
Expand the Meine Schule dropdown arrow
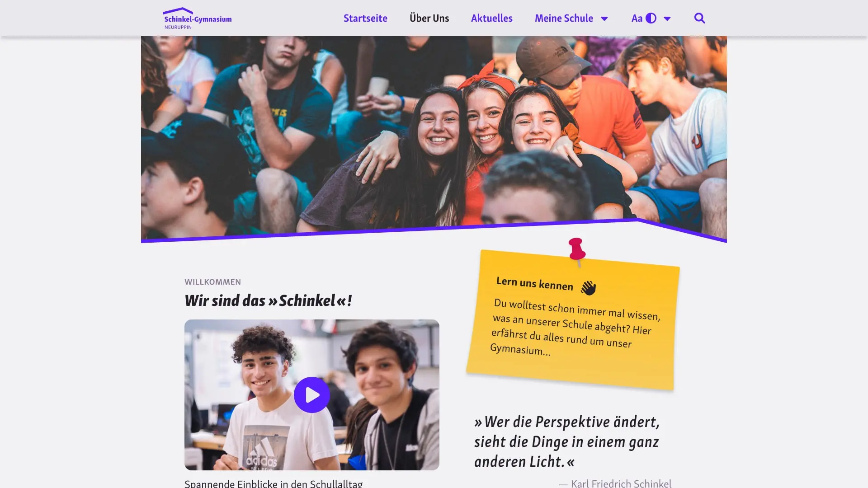coord(604,19)
